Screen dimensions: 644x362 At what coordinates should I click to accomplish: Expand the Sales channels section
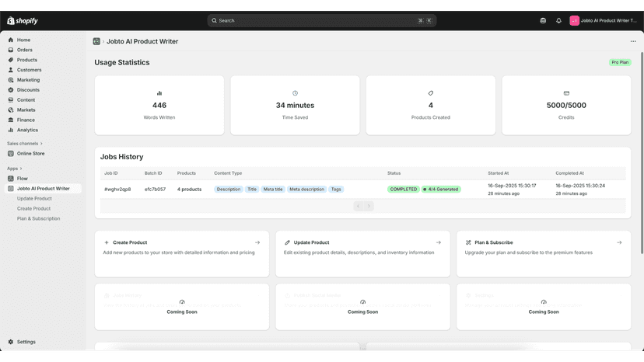pos(25,144)
